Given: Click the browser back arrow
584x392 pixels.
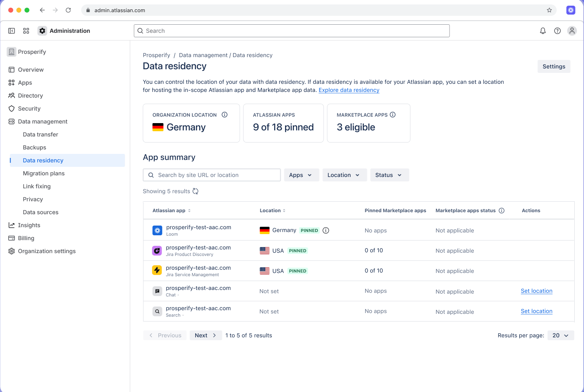Looking at the screenshot, I should click(x=42, y=10).
